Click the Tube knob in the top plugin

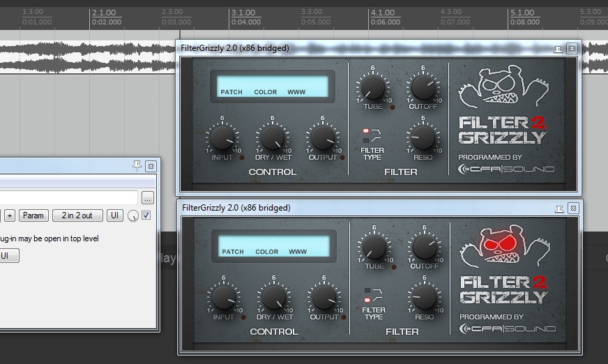[x=373, y=88]
